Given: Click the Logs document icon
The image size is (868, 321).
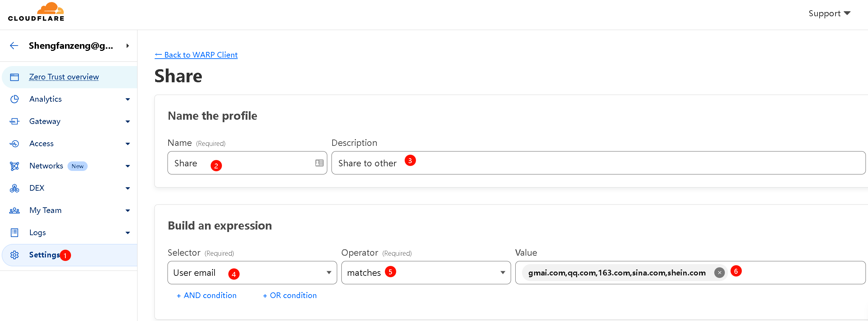Looking at the screenshot, I should pyautogui.click(x=14, y=233).
